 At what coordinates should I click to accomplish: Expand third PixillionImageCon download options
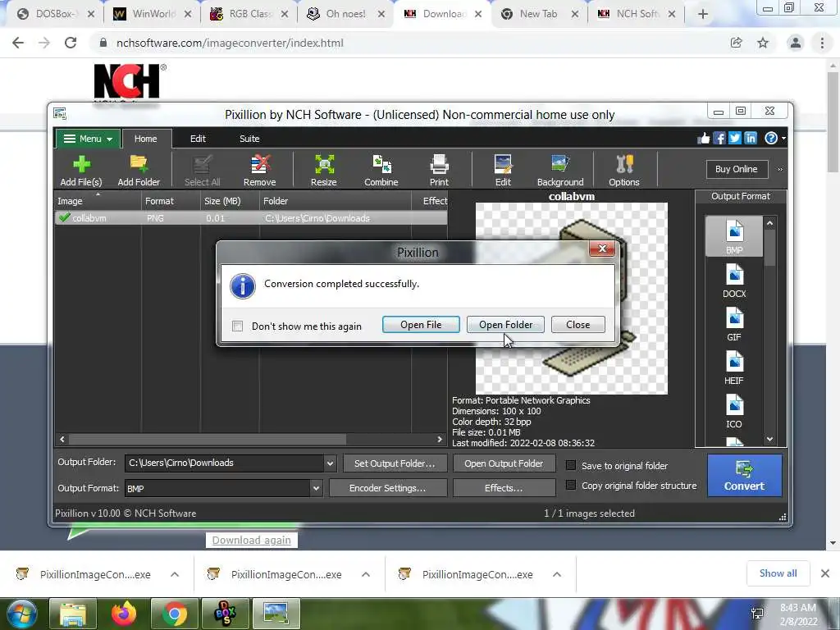tap(557, 574)
